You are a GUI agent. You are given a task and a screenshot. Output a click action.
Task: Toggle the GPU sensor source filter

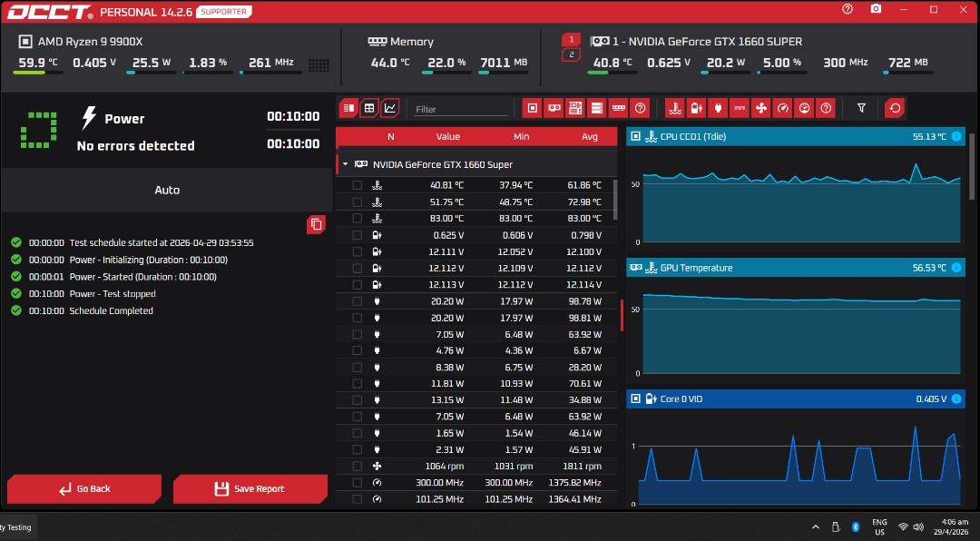[x=554, y=108]
